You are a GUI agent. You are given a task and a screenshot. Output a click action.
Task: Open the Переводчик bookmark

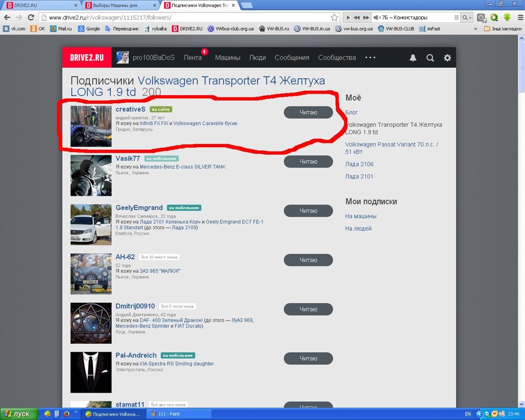tap(122, 29)
